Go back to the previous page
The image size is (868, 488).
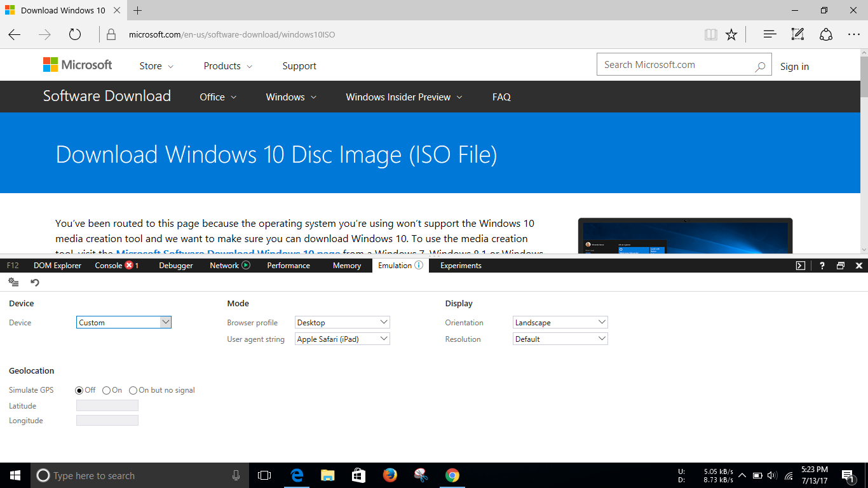[15, 34]
